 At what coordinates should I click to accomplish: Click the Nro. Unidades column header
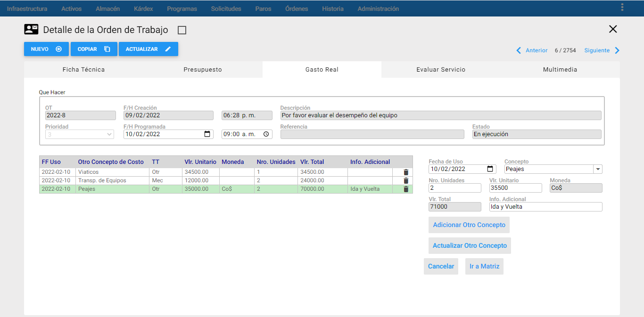point(276,162)
